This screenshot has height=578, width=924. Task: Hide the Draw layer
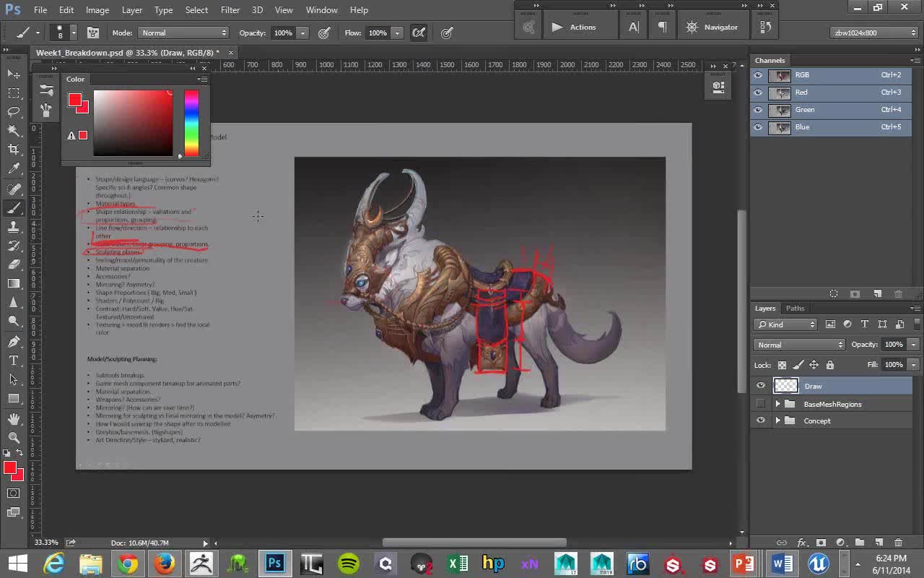(760, 386)
